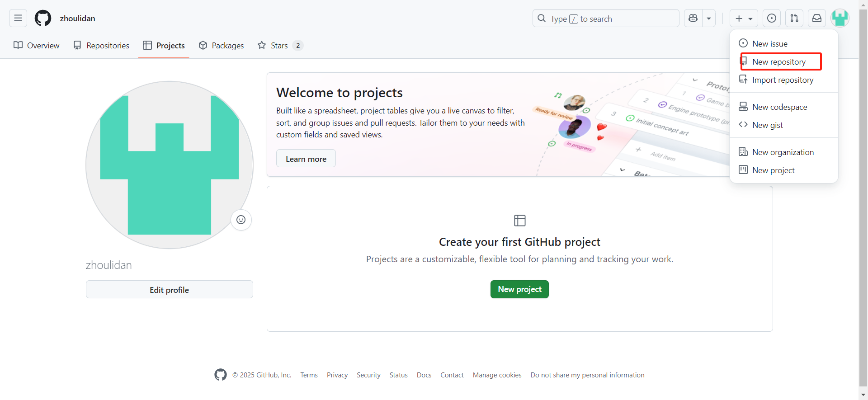Select New organization menu item
The width and height of the screenshot is (868, 400).
(784, 152)
